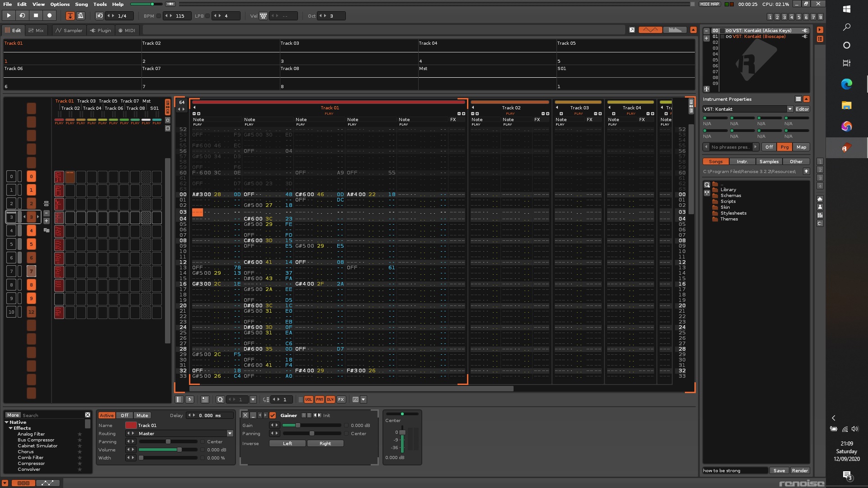Image resolution: width=868 pixels, height=488 pixels.
Task: Switch to the Sampler tab
Action: pos(69,30)
